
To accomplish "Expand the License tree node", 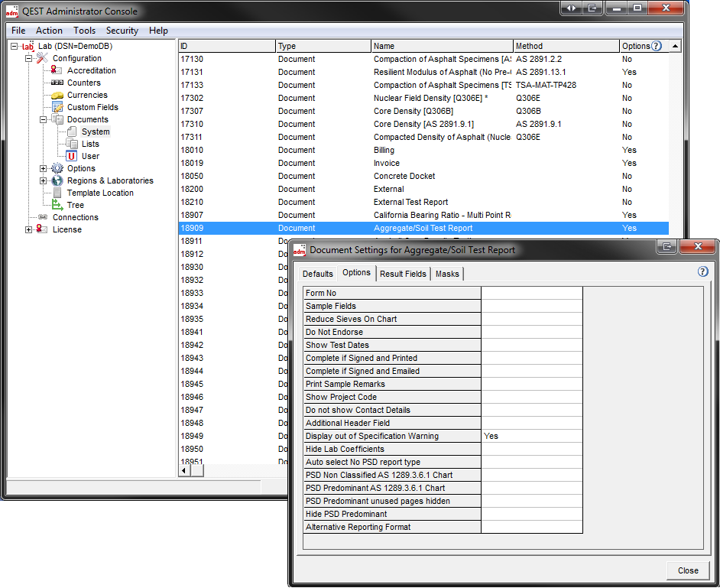I will tap(29, 229).
